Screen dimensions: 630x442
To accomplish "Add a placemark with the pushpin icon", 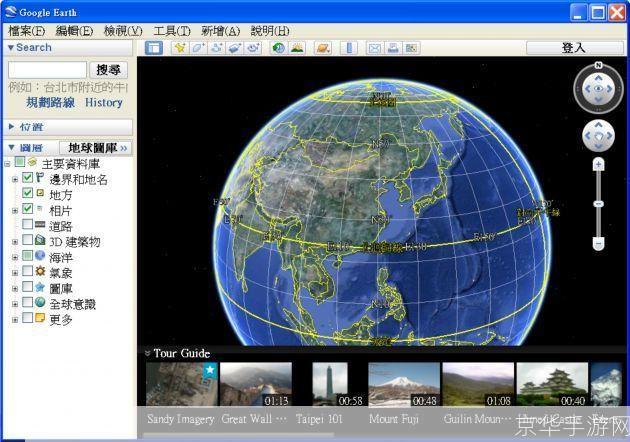I will coord(180,48).
